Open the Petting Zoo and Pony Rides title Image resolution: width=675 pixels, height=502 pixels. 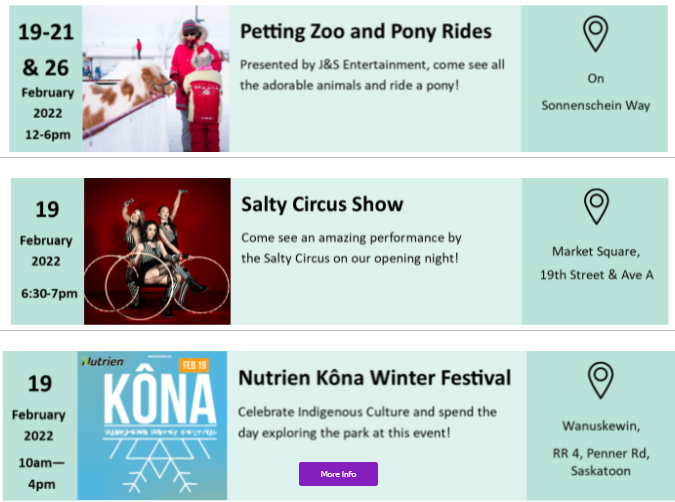click(x=366, y=32)
